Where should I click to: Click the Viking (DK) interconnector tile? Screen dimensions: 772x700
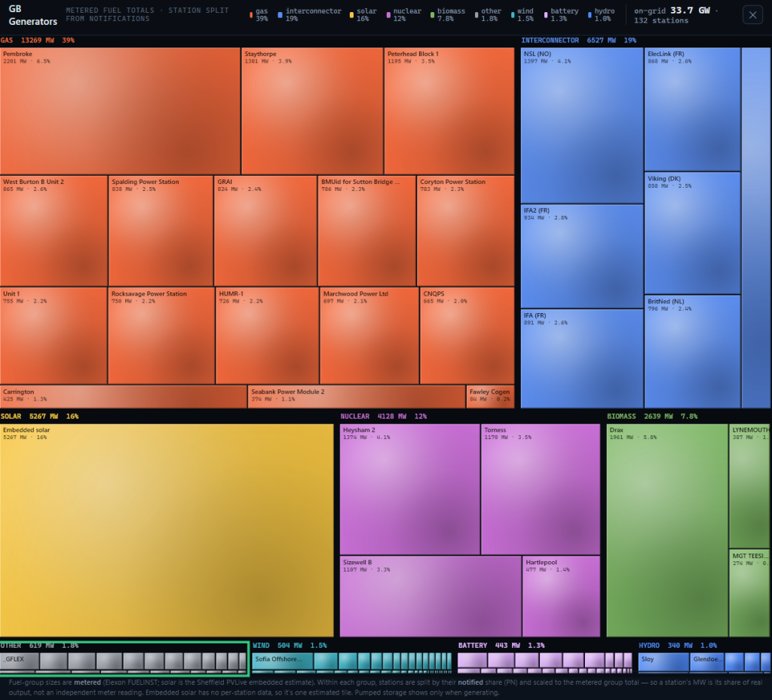692,233
